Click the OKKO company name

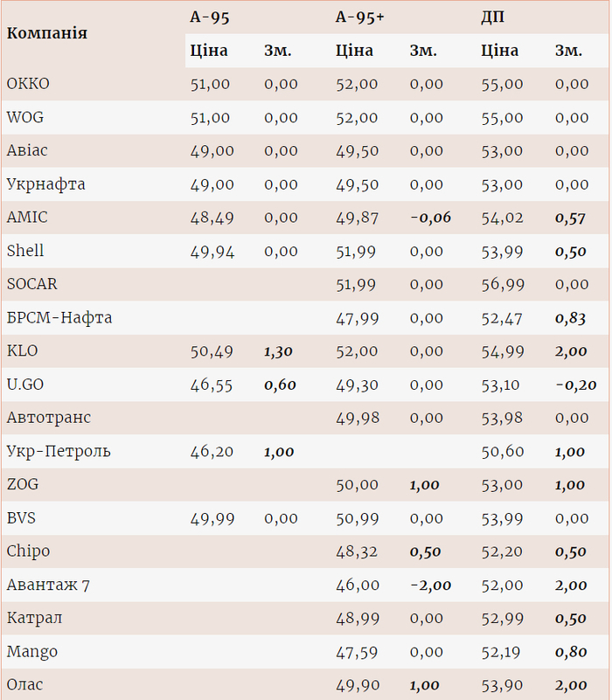pyautogui.click(x=28, y=84)
